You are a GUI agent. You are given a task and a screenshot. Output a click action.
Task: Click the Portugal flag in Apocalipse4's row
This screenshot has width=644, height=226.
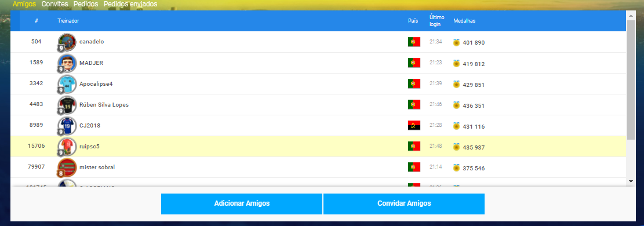[x=414, y=84]
